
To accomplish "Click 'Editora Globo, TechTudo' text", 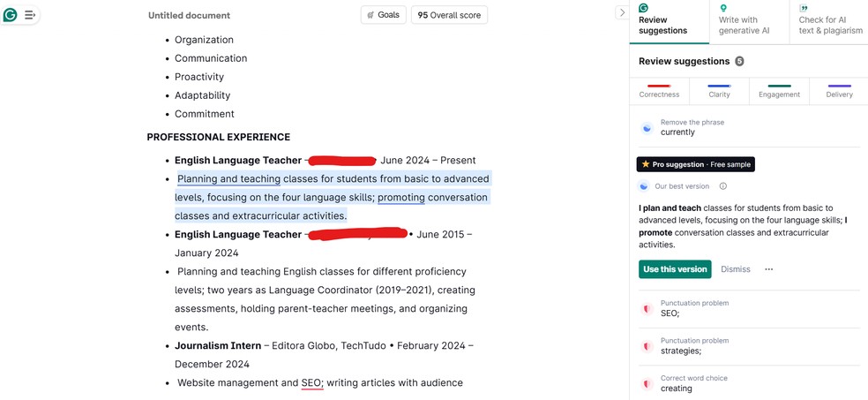I will (329, 346).
